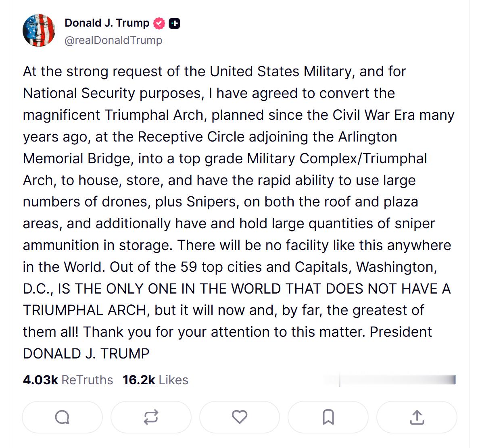Click the 'TRIUMPHAL ARCH, but it will' line

pyautogui.click(x=223, y=310)
